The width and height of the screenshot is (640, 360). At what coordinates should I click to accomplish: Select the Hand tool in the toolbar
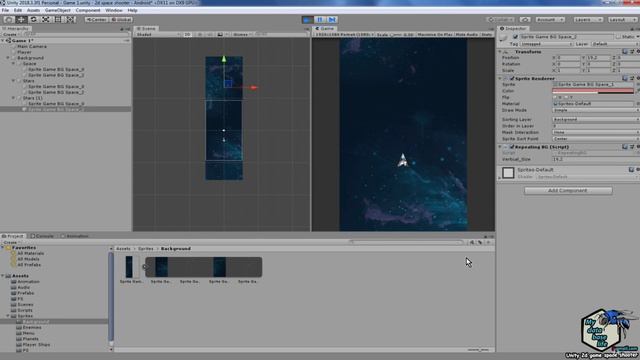click(x=9, y=19)
